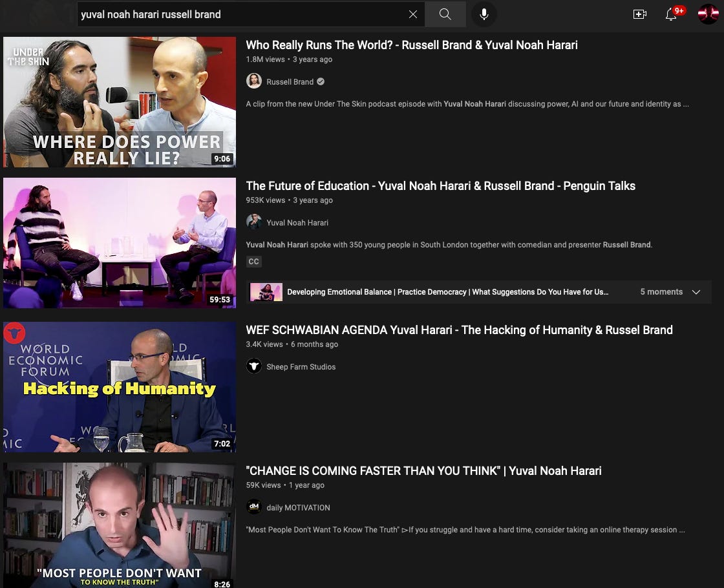The height and width of the screenshot is (588, 724).
Task: Open the notifications bell
Action: 672,14
